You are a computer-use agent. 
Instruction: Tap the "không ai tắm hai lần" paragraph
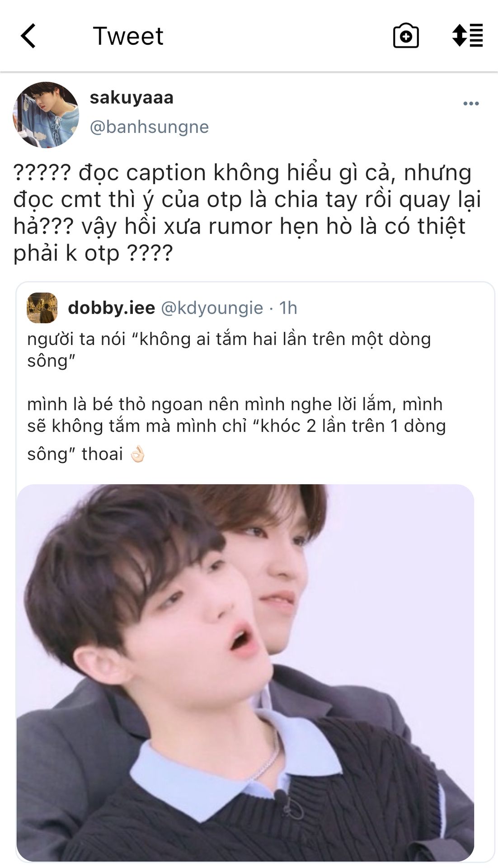pyautogui.click(x=229, y=350)
